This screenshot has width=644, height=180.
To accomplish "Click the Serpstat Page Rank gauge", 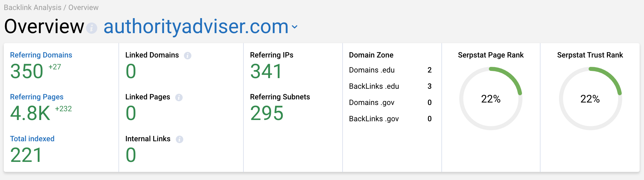I will (491, 99).
